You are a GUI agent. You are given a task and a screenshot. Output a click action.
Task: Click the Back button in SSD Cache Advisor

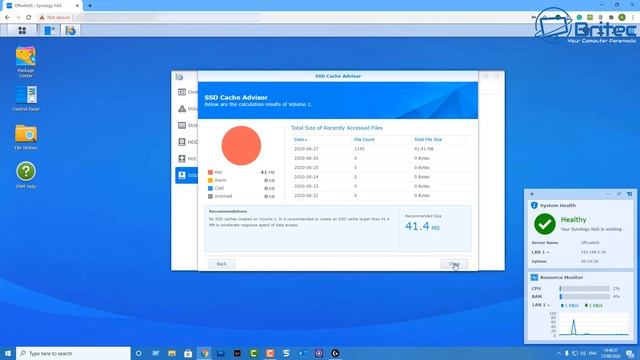tap(222, 264)
